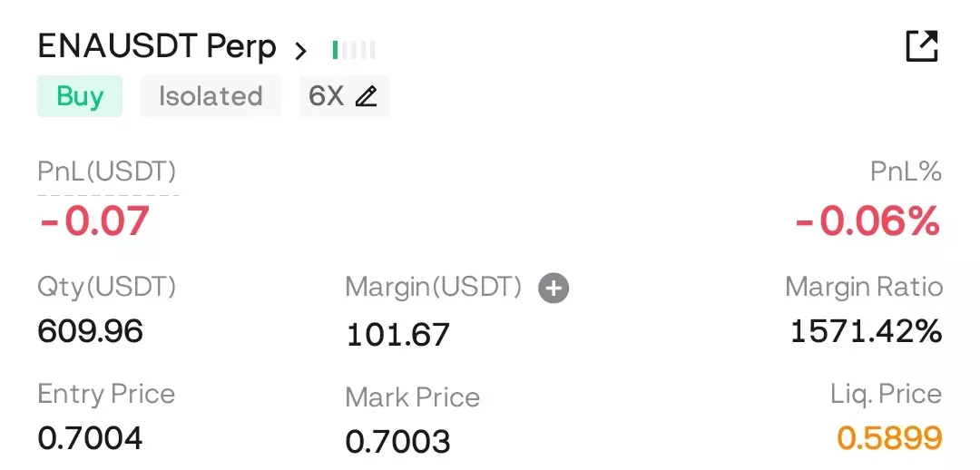Screen dimensions: 980x470
Task: Expand the chevron next to ENAUSDT Perp
Action: click(x=300, y=50)
